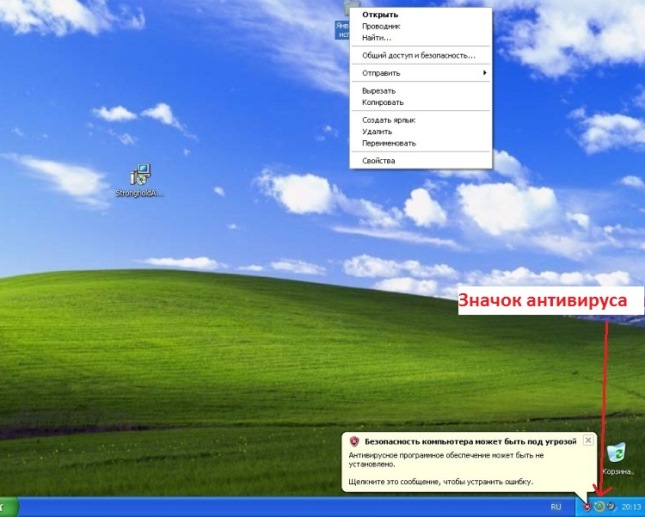Choose Удалить in the context menu
This screenshot has height=517, width=645.
420,132
